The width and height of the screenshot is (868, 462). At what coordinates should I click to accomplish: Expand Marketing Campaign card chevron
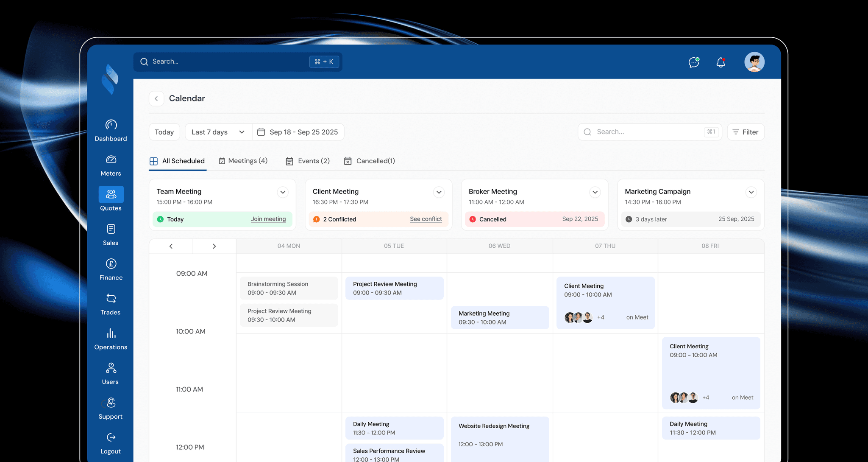pyautogui.click(x=751, y=192)
